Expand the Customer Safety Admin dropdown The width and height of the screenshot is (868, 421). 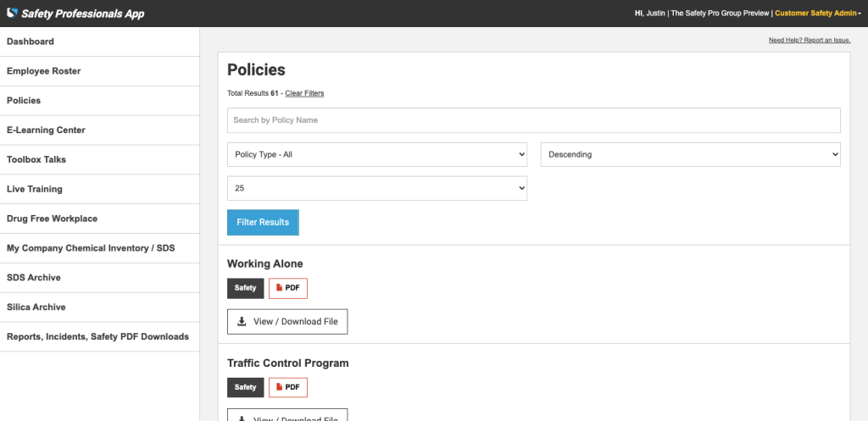tap(818, 14)
